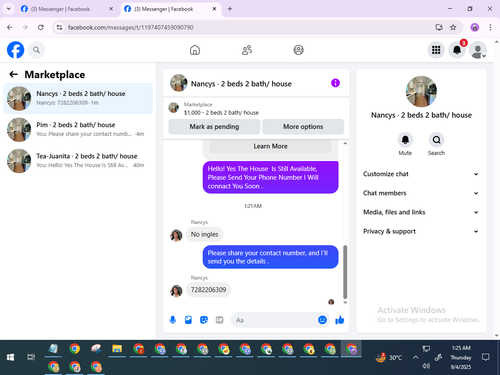Search within the conversation
The image size is (500, 375).
(x=436, y=140)
